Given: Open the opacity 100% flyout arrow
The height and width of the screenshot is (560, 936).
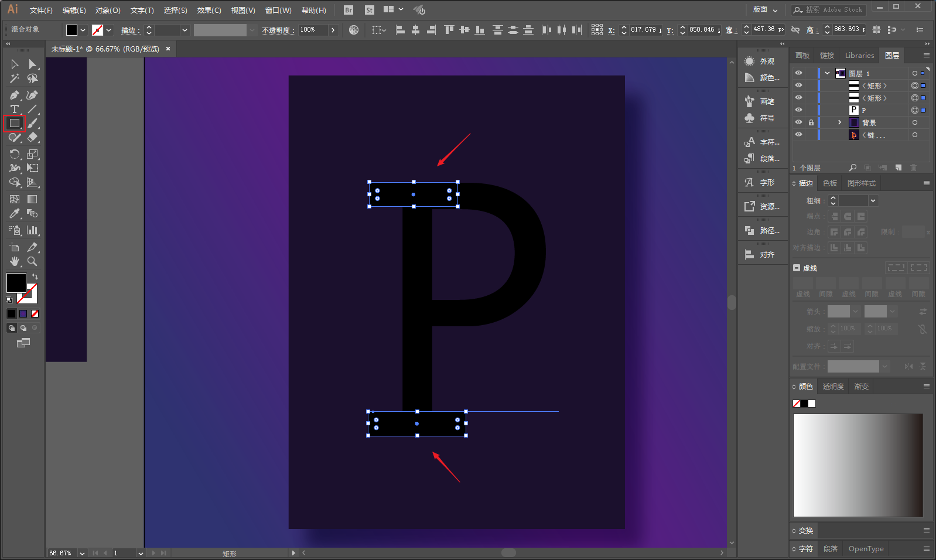Looking at the screenshot, I should tap(333, 30).
